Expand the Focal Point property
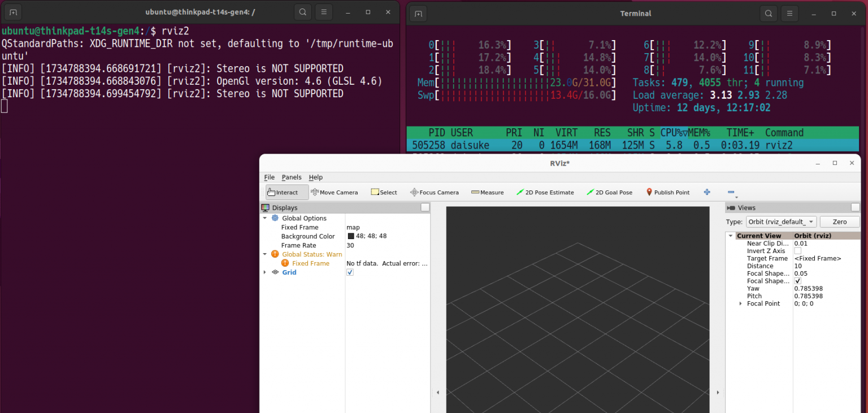The width and height of the screenshot is (868, 413). tap(741, 303)
